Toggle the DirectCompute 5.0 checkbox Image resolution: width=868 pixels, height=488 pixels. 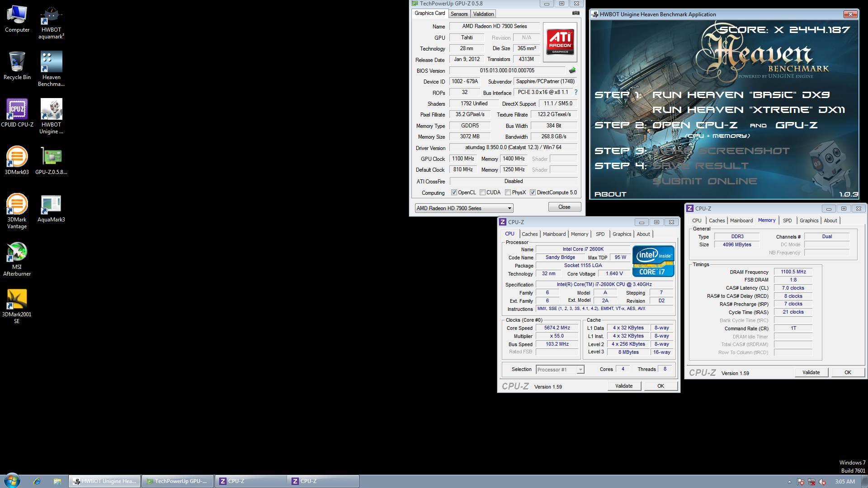[533, 192]
